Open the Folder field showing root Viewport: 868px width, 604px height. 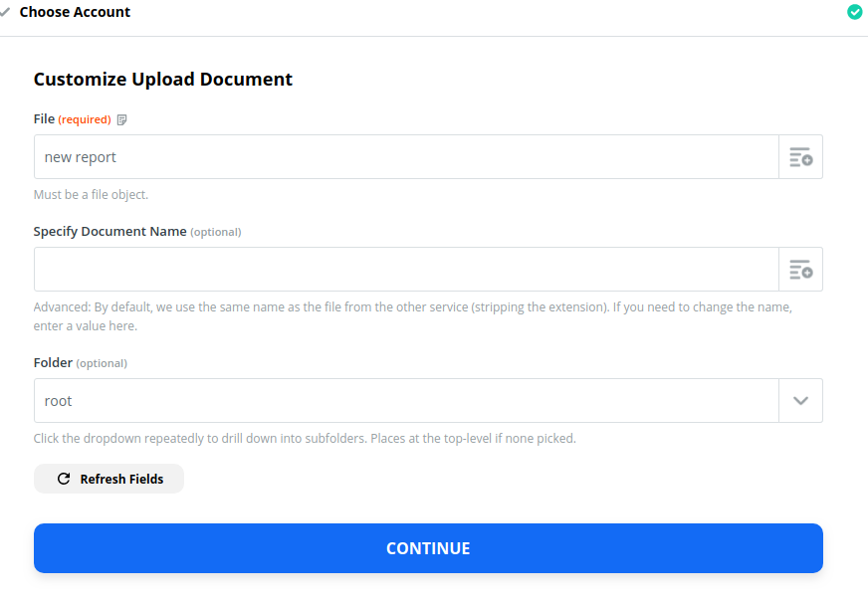406,401
